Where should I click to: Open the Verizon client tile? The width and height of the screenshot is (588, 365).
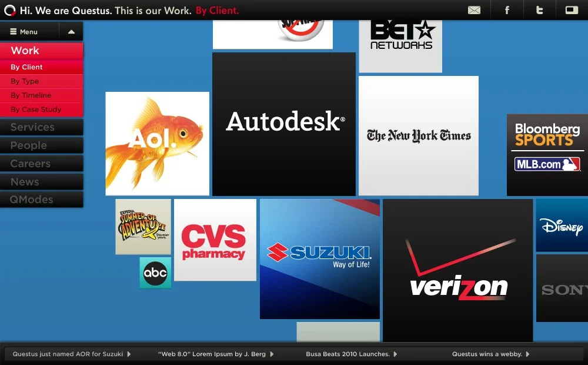point(458,270)
